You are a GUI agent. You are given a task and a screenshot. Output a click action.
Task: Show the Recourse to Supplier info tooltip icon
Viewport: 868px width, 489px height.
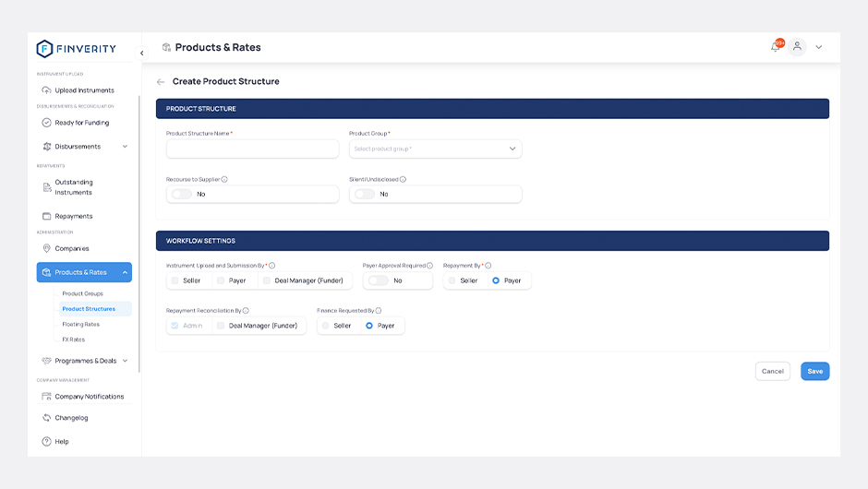pos(224,179)
